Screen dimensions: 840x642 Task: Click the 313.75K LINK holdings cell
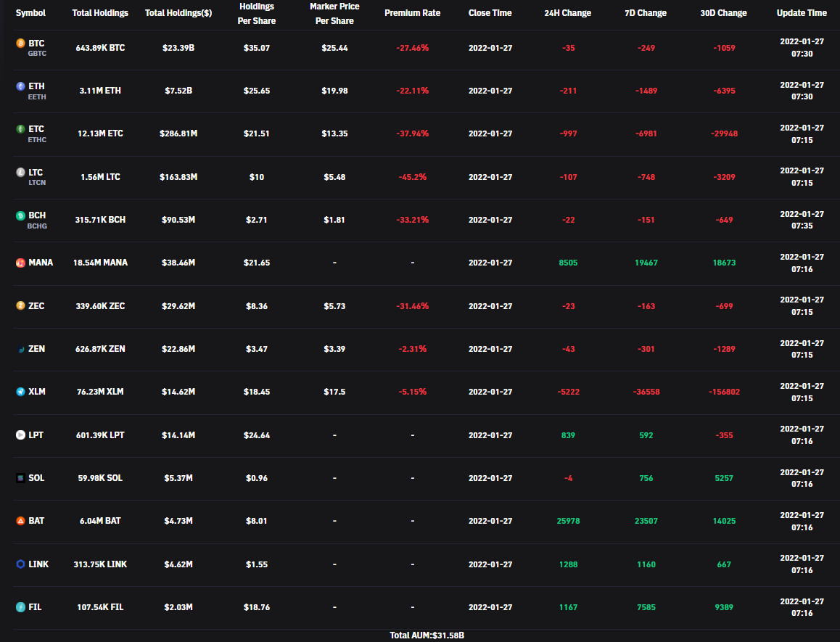[x=100, y=564]
